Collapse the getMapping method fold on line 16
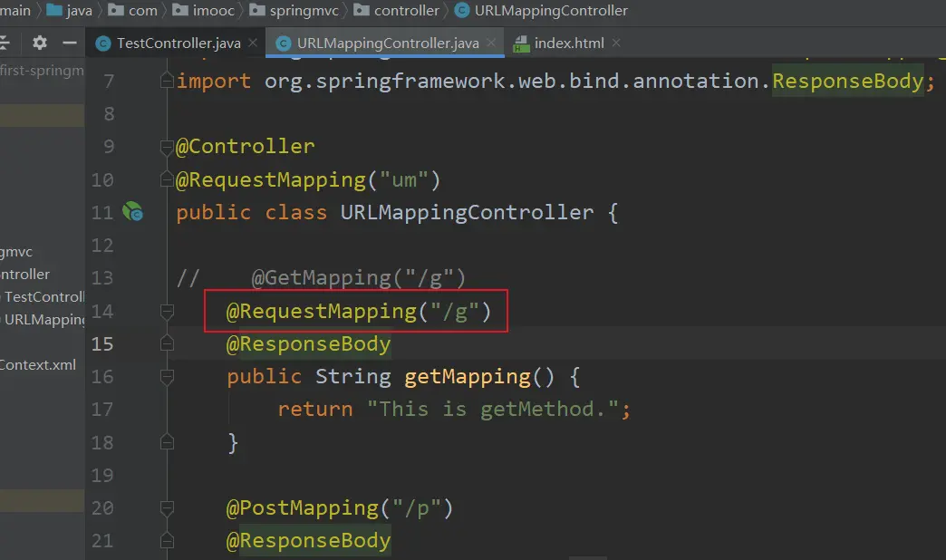 pyautogui.click(x=167, y=377)
